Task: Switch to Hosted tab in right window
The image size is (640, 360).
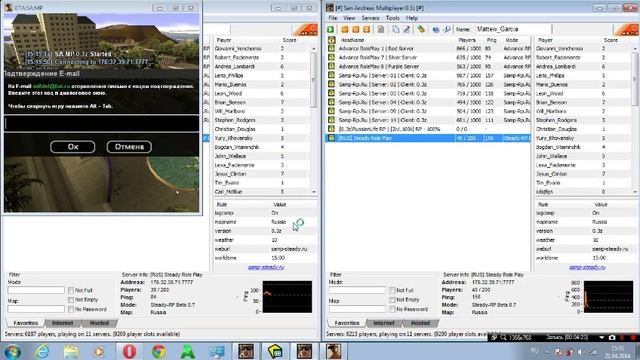Action: tap(420, 323)
